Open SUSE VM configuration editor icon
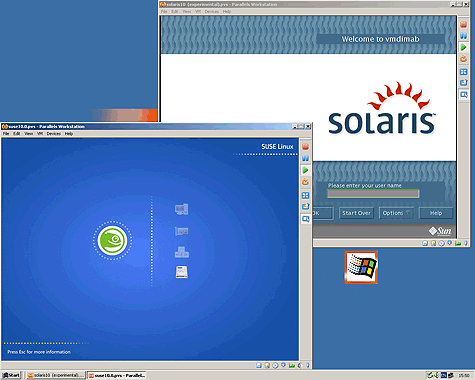This screenshot has width=475, height=380. point(305,207)
